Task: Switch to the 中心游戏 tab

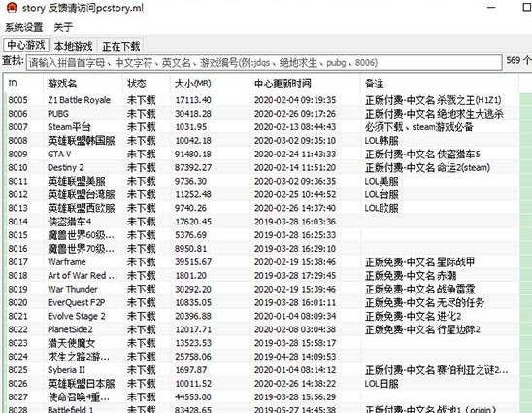Action: tap(26, 45)
